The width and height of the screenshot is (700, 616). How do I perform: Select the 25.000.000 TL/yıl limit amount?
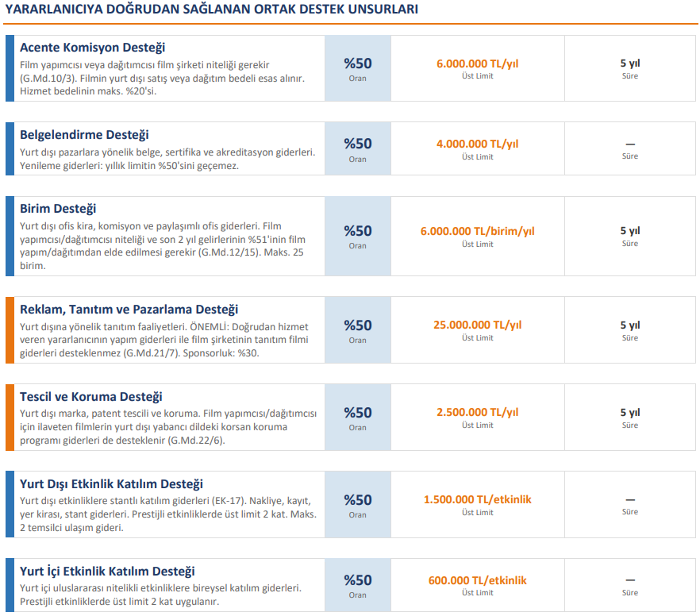(477, 325)
